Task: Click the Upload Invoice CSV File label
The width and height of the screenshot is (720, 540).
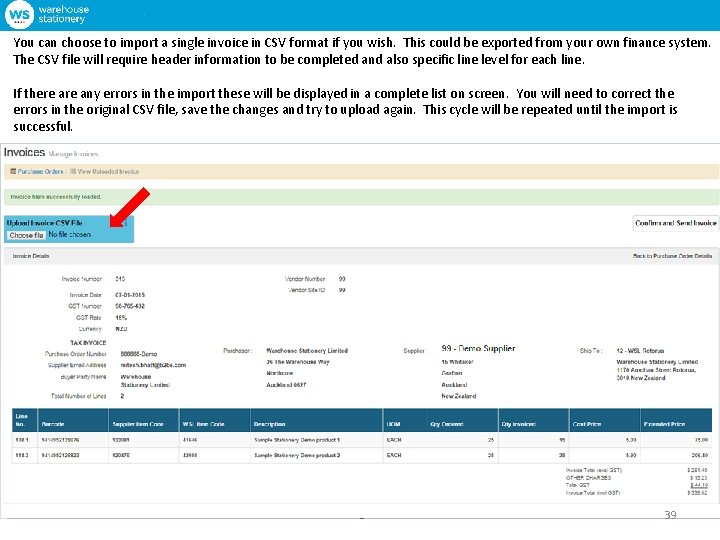Action: 45,223
